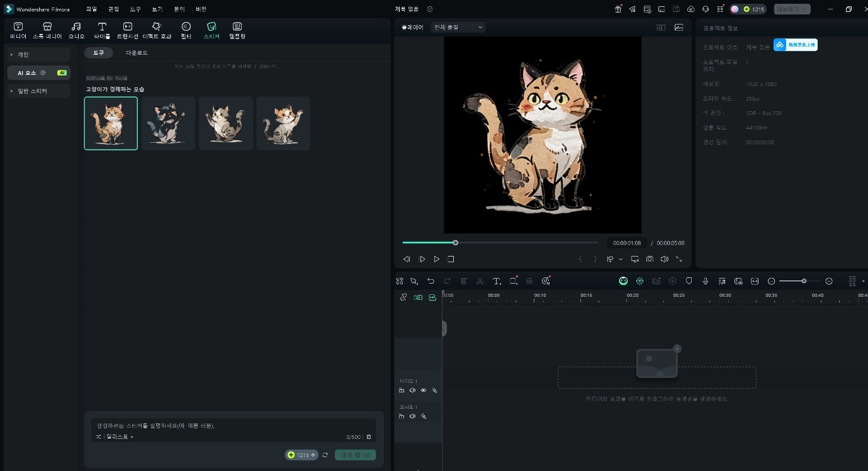The width and height of the screenshot is (868, 471).
Task: Lock the 비디오 1 track
Action: [x=402, y=391]
